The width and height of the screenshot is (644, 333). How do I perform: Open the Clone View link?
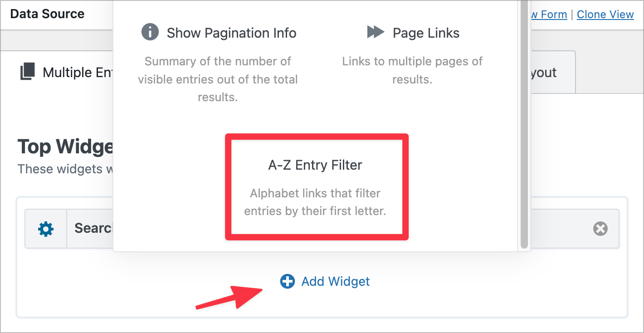pos(605,14)
